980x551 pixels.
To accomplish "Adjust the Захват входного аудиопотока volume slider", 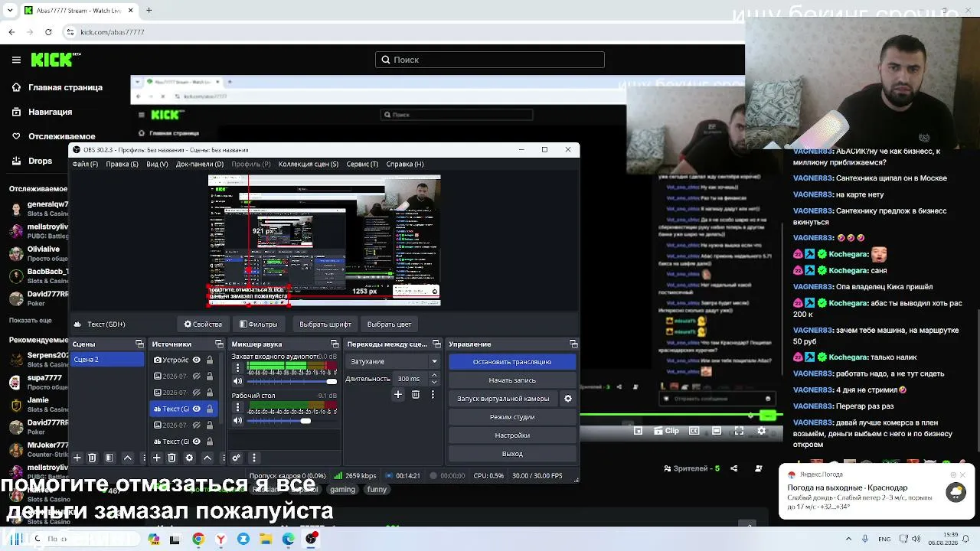I will (x=292, y=381).
